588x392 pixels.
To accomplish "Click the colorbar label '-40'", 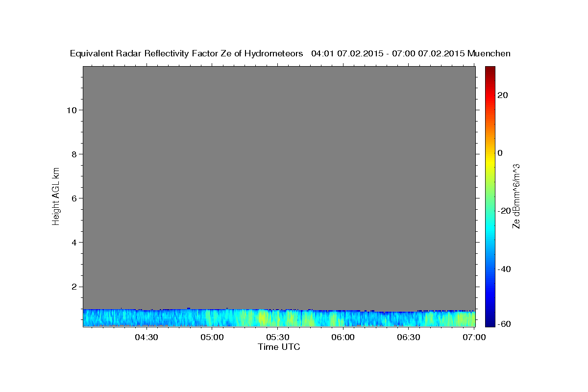I will [x=504, y=269].
